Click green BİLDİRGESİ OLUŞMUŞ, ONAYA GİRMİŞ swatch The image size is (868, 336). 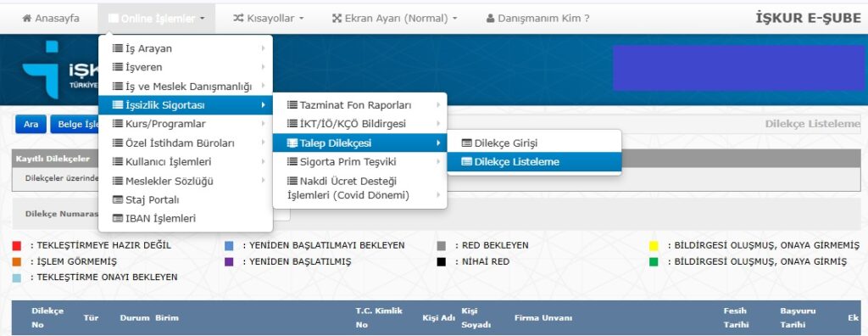pos(654,261)
